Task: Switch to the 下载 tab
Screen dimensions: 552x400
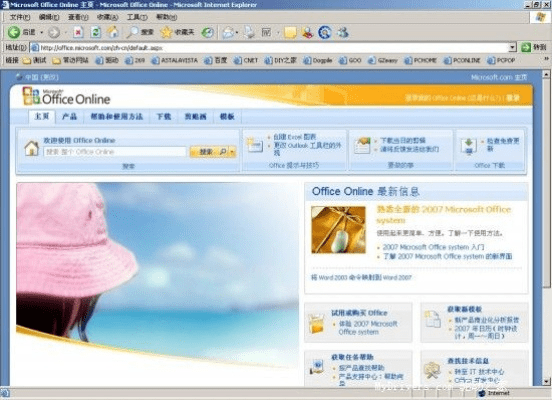Action: (x=164, y=117)
